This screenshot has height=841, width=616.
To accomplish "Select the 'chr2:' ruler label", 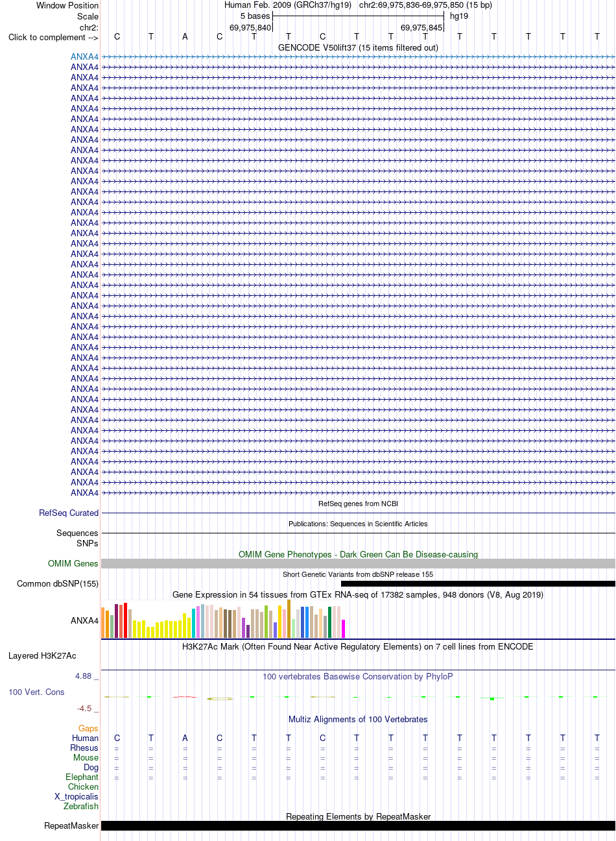I will pyautogui.click(x=89, y=27).
